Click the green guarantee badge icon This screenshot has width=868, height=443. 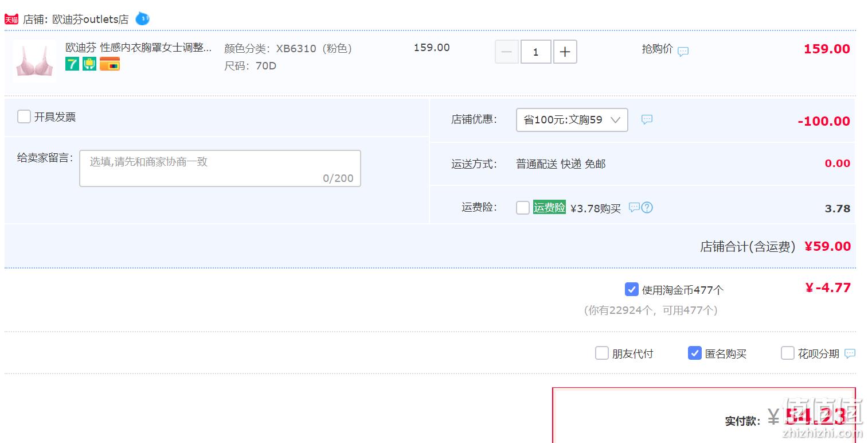pos(89,64)
